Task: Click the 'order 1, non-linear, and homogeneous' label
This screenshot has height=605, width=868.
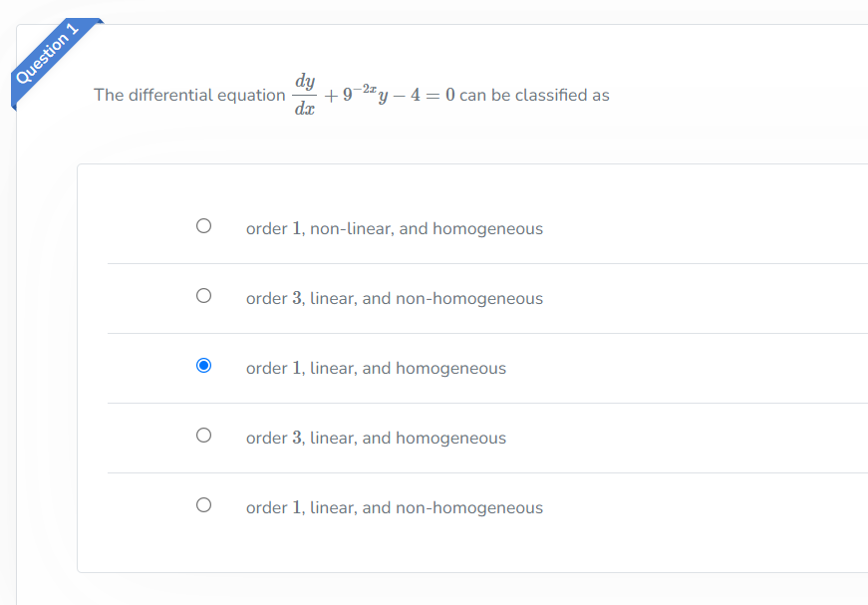Action: tap(394, 228)
